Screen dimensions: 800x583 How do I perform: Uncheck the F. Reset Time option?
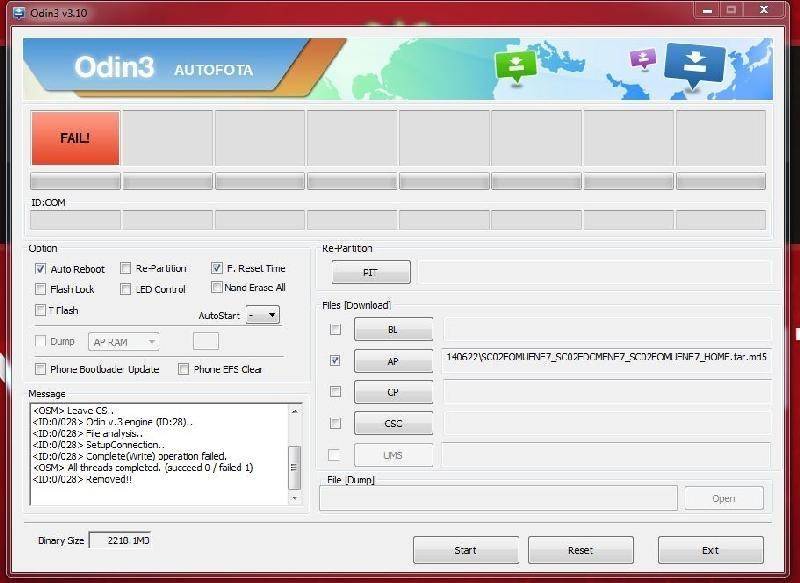[217, 268]
